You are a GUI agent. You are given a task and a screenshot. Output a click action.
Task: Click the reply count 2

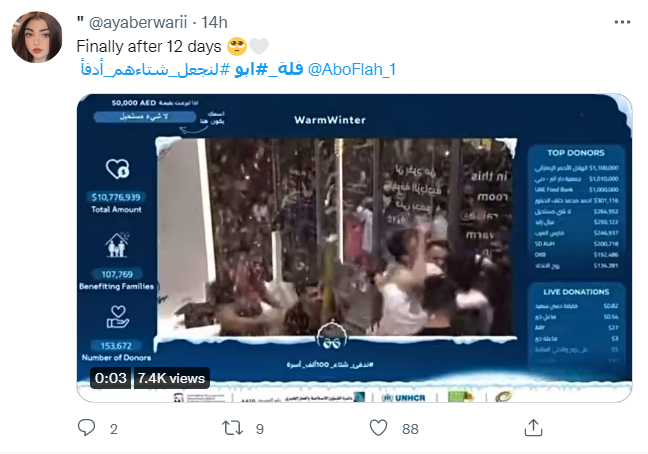point(114,429)
